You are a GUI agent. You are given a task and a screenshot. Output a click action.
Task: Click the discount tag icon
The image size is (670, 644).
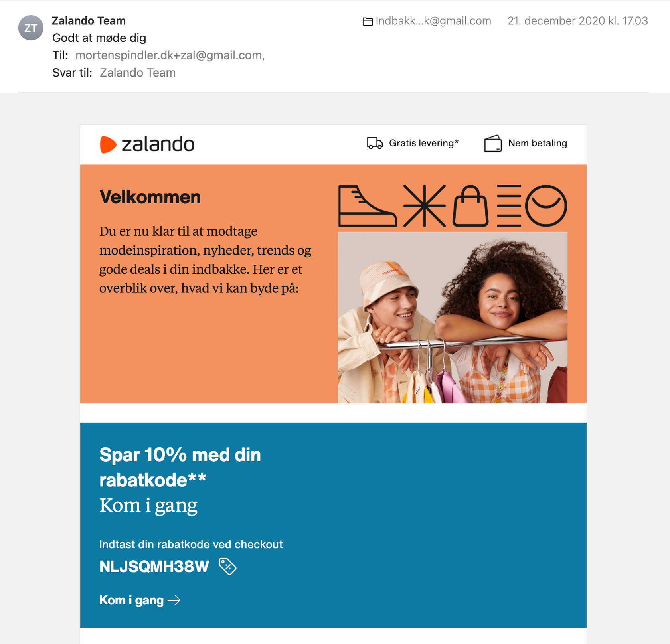(228, 566)
